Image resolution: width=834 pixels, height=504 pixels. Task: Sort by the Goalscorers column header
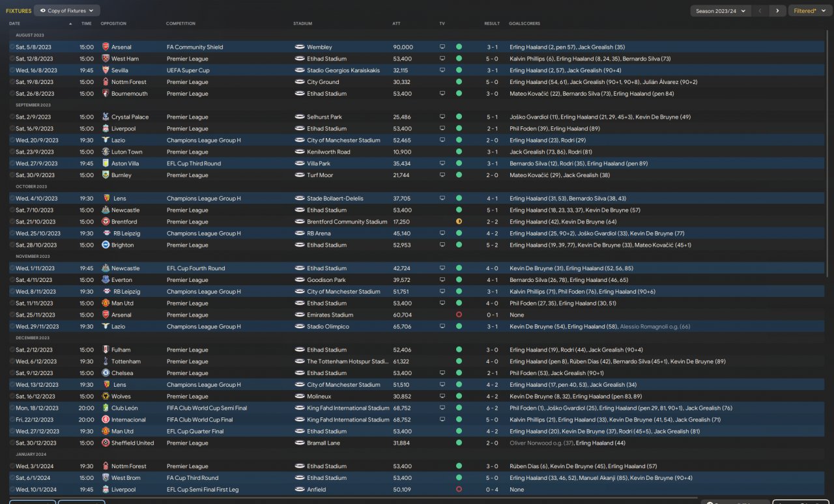coord(525,23)
